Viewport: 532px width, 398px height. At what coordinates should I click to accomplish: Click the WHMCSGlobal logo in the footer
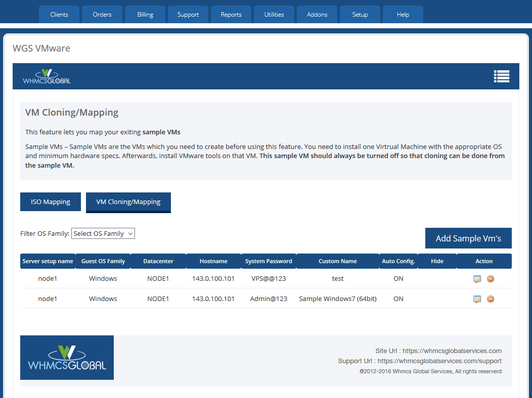[x=66, y=357]
